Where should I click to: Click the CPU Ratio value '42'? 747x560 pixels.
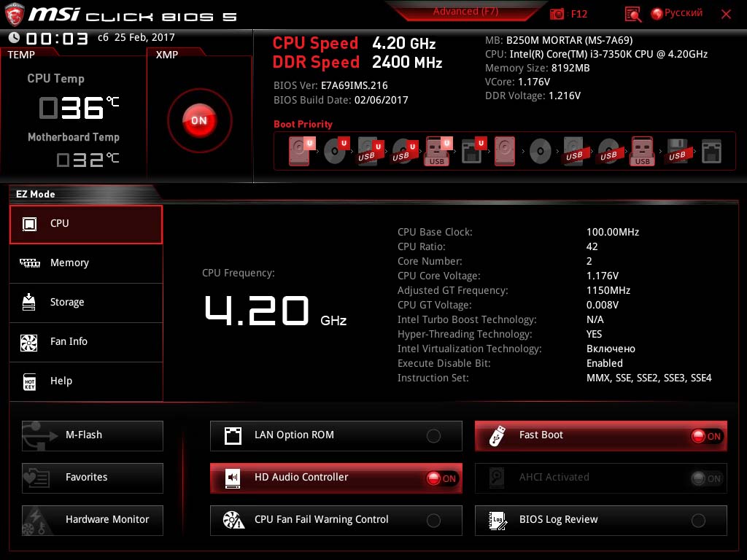[592, 246]
